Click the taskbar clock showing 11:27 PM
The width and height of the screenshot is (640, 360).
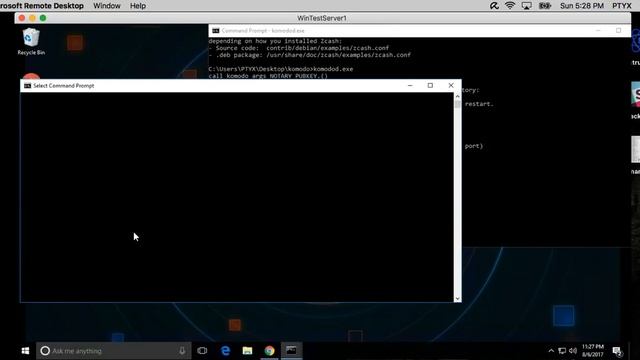click(593, 351)
